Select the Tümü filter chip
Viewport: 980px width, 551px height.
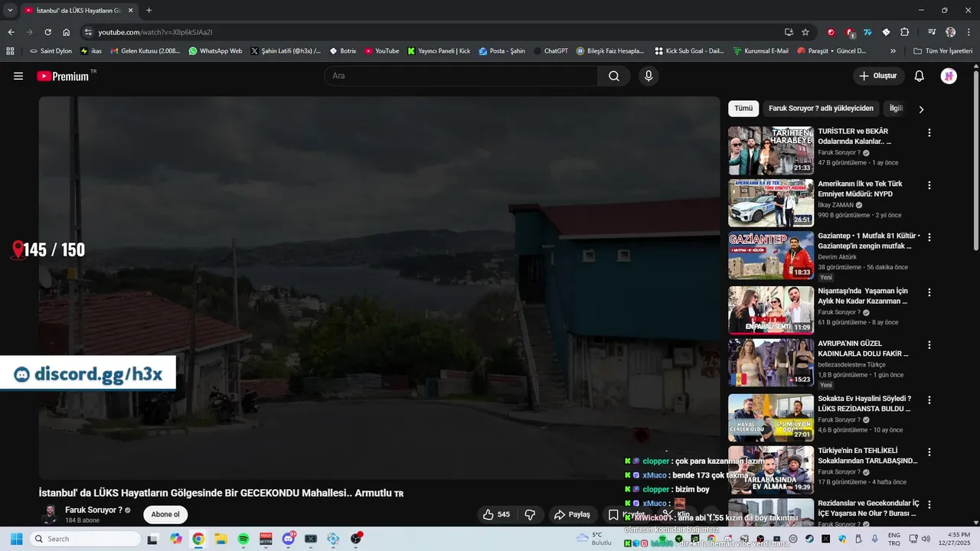(743, 109)
